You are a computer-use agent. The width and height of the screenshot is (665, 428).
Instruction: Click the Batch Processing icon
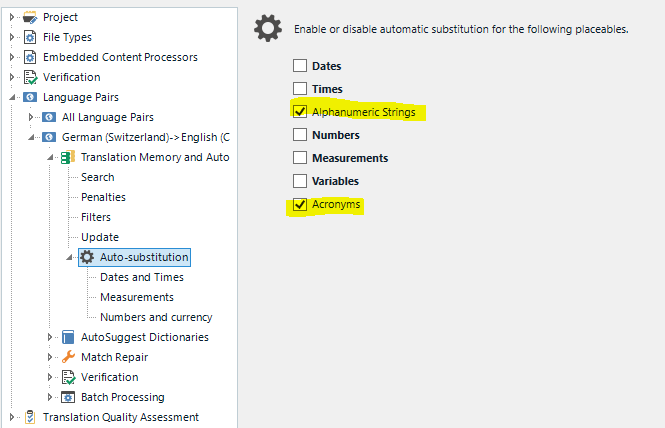68,397
